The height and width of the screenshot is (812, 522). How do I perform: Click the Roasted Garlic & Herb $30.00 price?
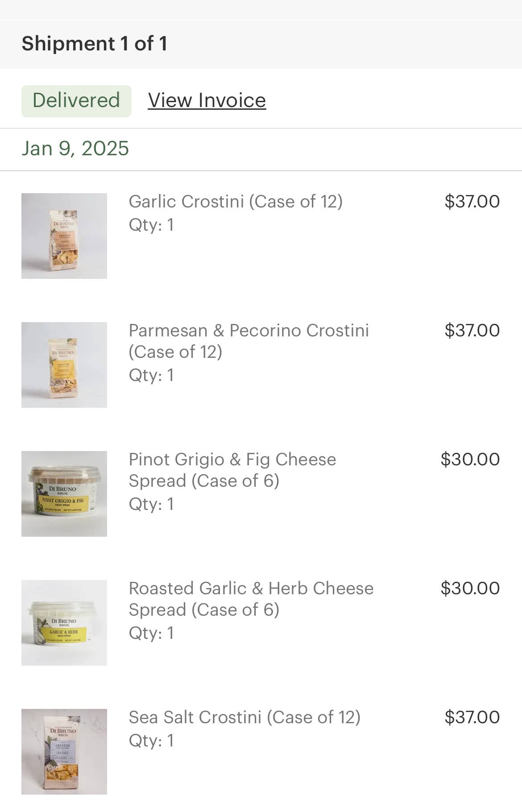pyautogui.click(x=470, y=588)
